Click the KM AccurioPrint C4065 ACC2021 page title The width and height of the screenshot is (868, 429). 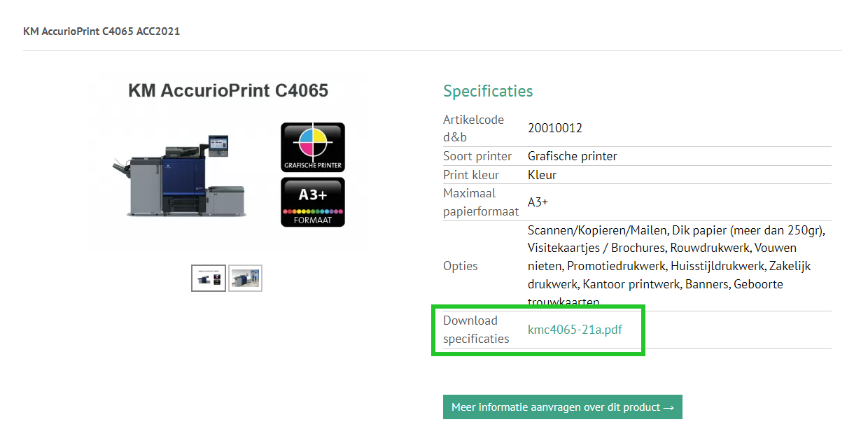[x=101, y=31]
